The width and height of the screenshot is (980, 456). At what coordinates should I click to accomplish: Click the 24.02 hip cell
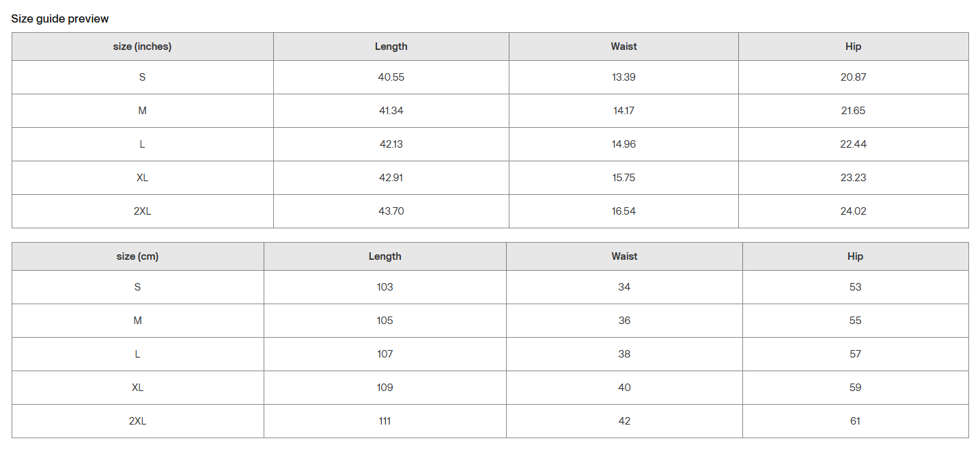(853, 211)
